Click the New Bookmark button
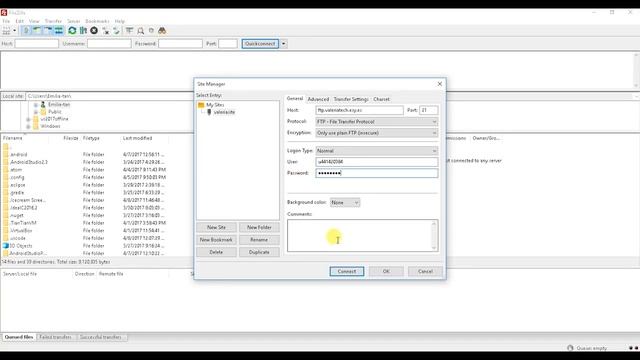The image size is (640, 360). click(216, 240)
